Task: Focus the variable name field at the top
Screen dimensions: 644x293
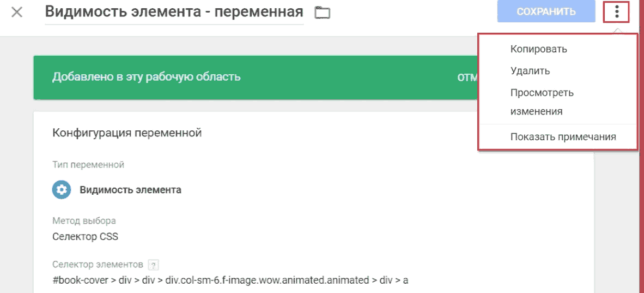Action: tap(174, 13)
